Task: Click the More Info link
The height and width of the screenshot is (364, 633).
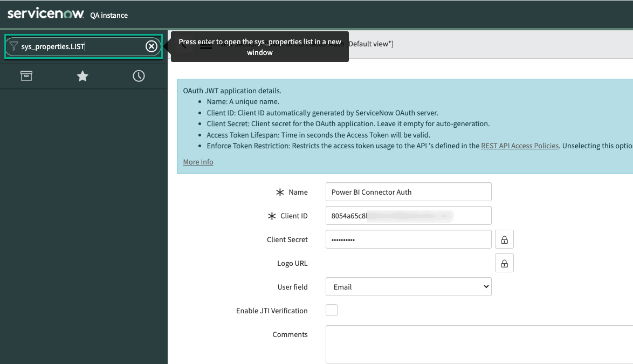Action: pos(198,162)
